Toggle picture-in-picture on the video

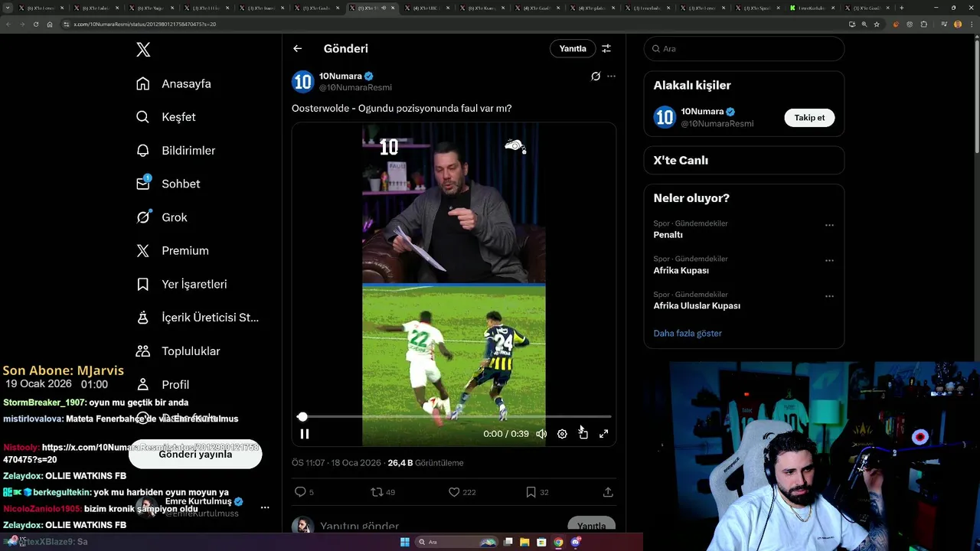583,434
